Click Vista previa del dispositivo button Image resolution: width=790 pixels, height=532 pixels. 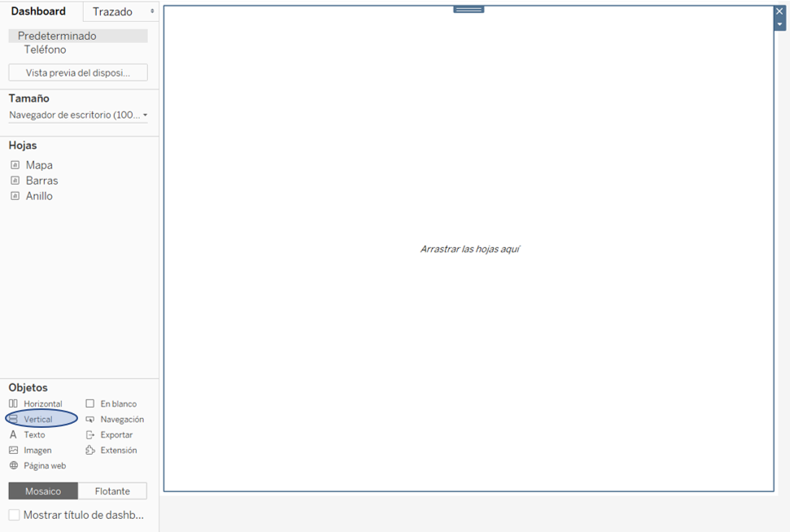pos(78,73)
